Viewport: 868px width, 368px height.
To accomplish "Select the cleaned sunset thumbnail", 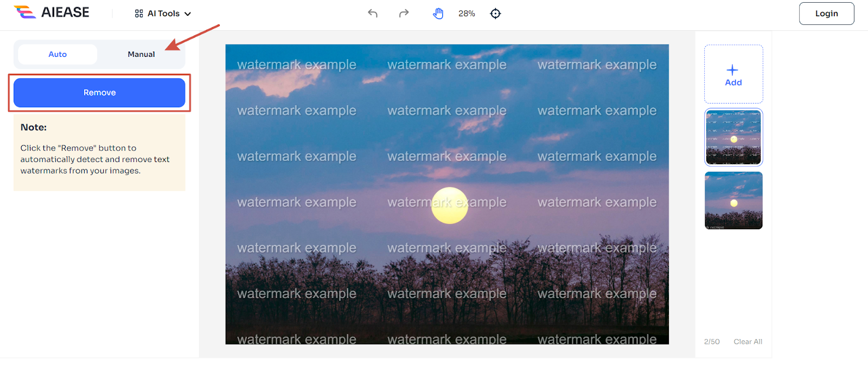I will tap(733, 201).
